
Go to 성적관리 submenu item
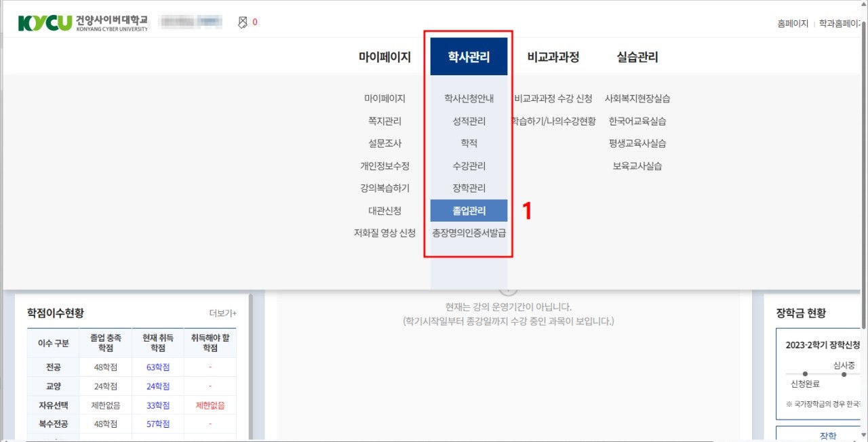(x=469, y=121)
